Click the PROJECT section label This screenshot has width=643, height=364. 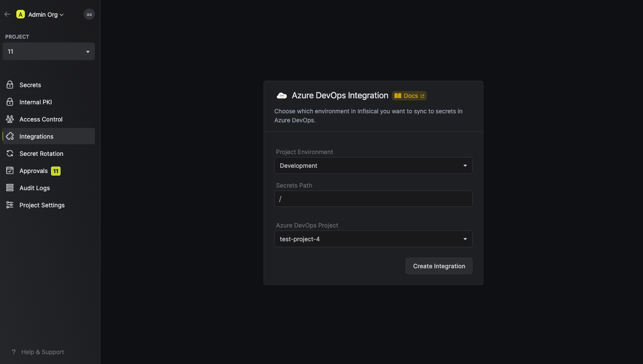(17, 37)
